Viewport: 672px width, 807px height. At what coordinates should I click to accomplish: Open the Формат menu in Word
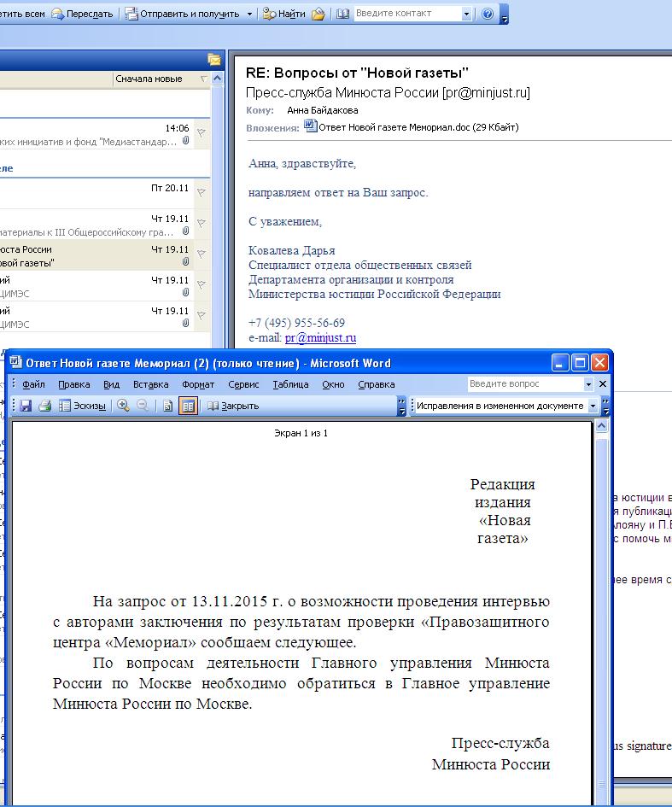pyautogui.click(x=198, y=384)
